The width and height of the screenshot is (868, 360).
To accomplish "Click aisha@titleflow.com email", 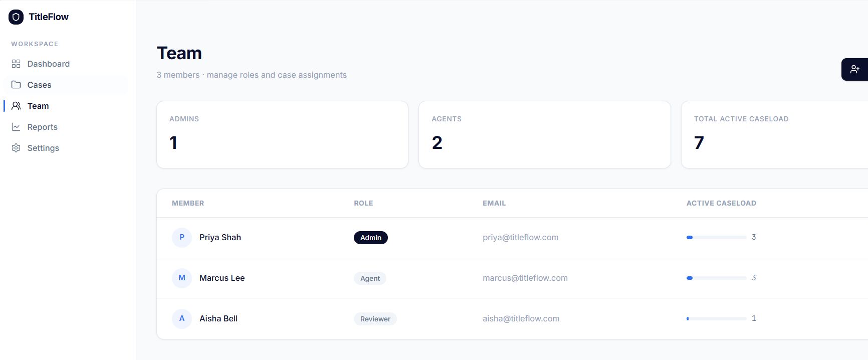I will tap(521, 318).
